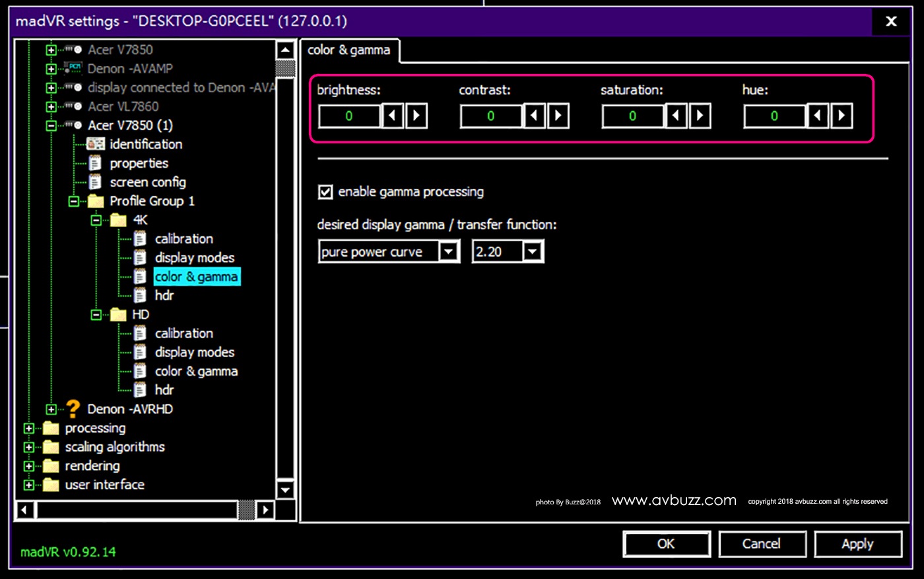Click the saturation value field
This screenshot has height=579, width=924.
(632, 116)
